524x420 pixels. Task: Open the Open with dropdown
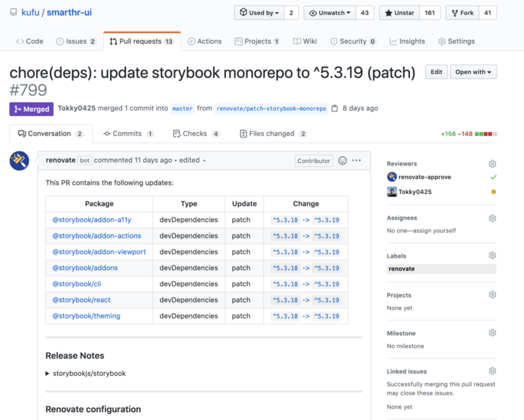(x=473, y=72)
